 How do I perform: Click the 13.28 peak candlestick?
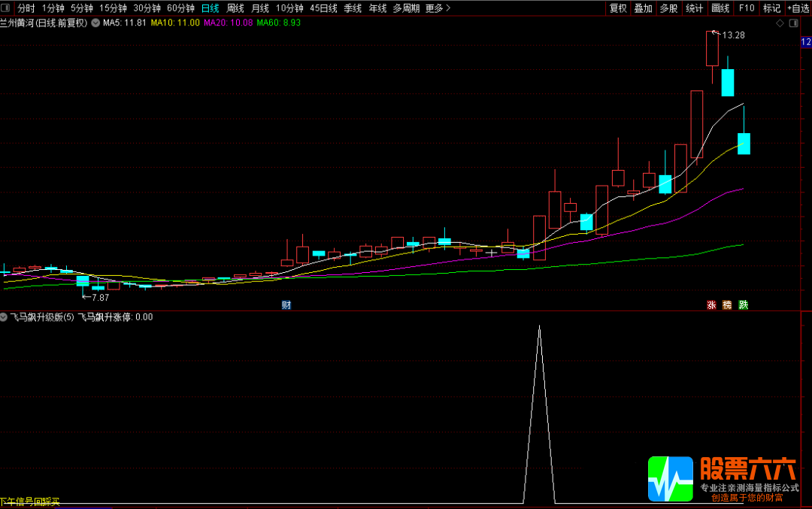click(712, 48)
